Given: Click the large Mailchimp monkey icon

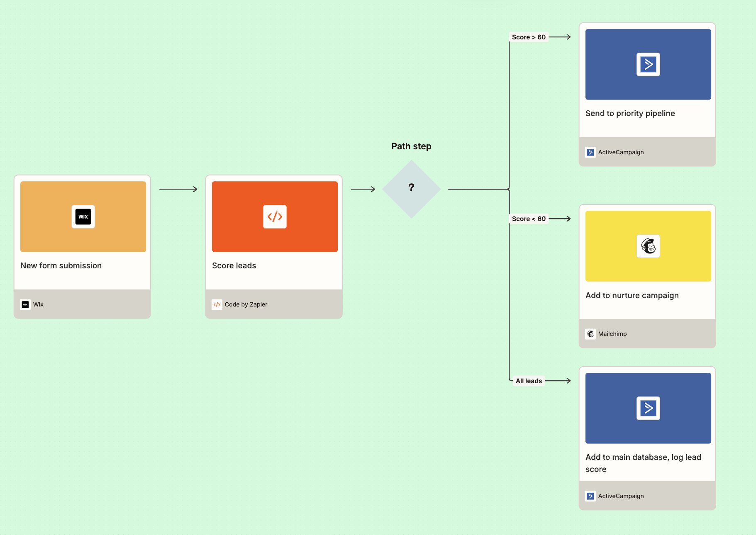Looking at the screenshot, I should coord(648,246).
